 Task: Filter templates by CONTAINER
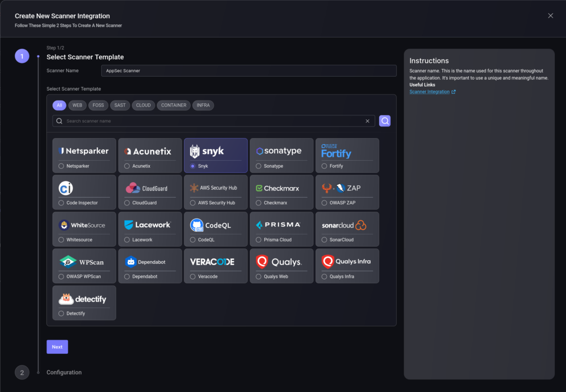pos(174,105)
